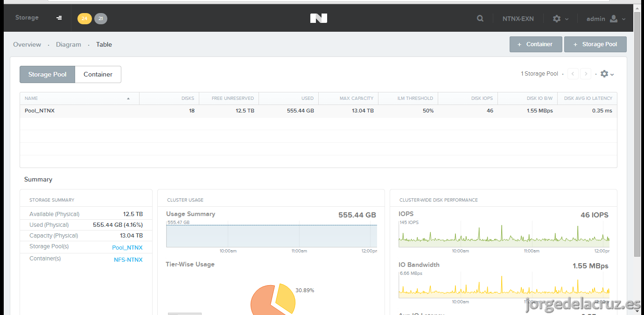Image resolution: width=644 pixels, height=315 pixels.
Task: Click the Nutanix N logo
Action: click(319, 18)
